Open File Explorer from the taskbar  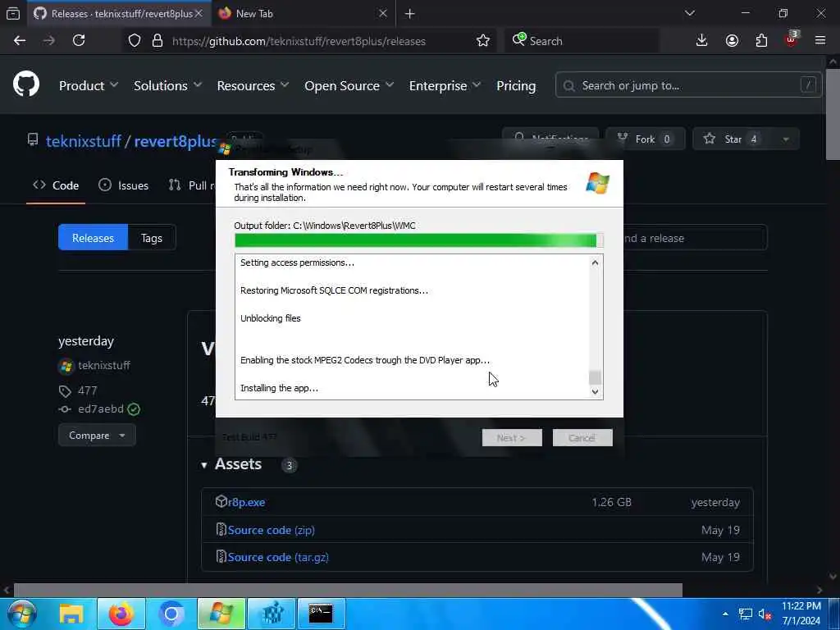(71, 614)
